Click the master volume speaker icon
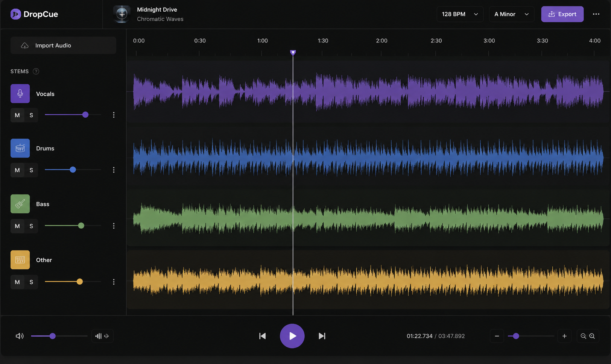 (20, 336)
